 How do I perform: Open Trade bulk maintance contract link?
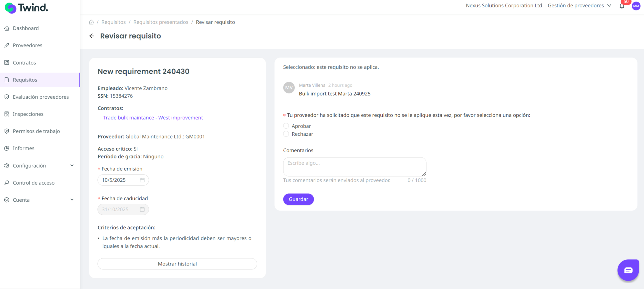(153, 118)
